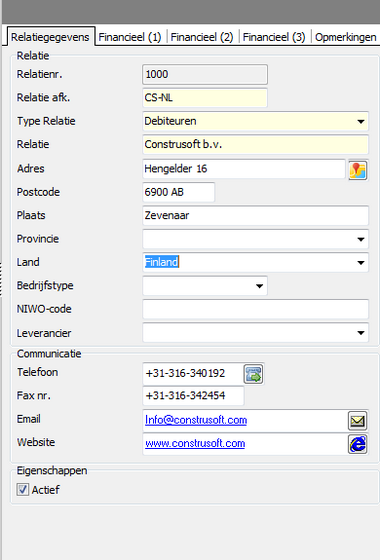Click the Debiteuren value in Type Relatie
The height and width of the screenshot is (560, 380).
[170, 121]
